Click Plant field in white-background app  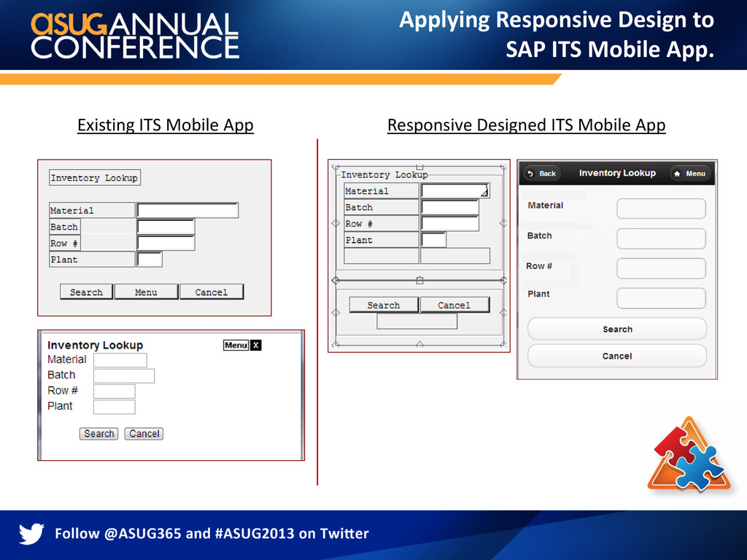[115, 407]
